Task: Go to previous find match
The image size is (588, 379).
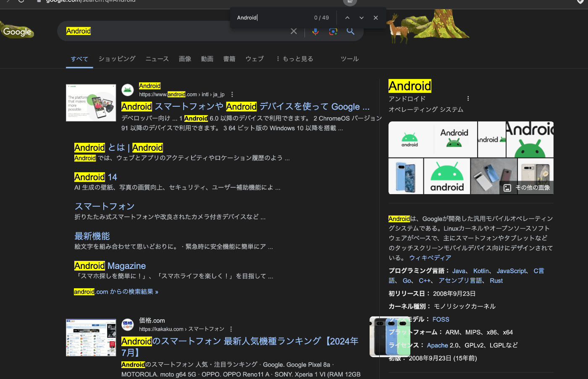Action: (x=347, y=18)
